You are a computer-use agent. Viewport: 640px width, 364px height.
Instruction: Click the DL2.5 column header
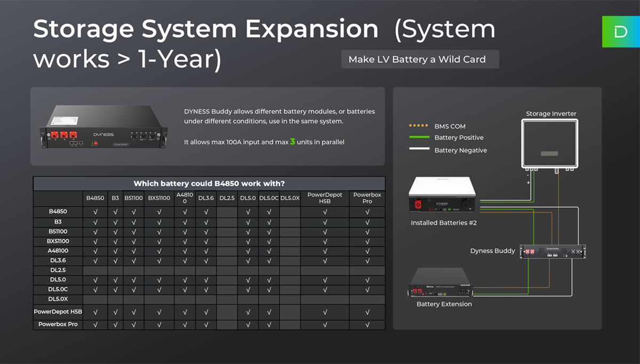click(227, 198)
